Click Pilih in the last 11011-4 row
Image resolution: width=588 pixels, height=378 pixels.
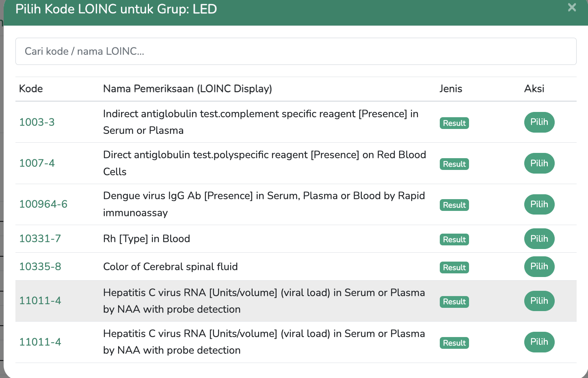tap(539, 342)
